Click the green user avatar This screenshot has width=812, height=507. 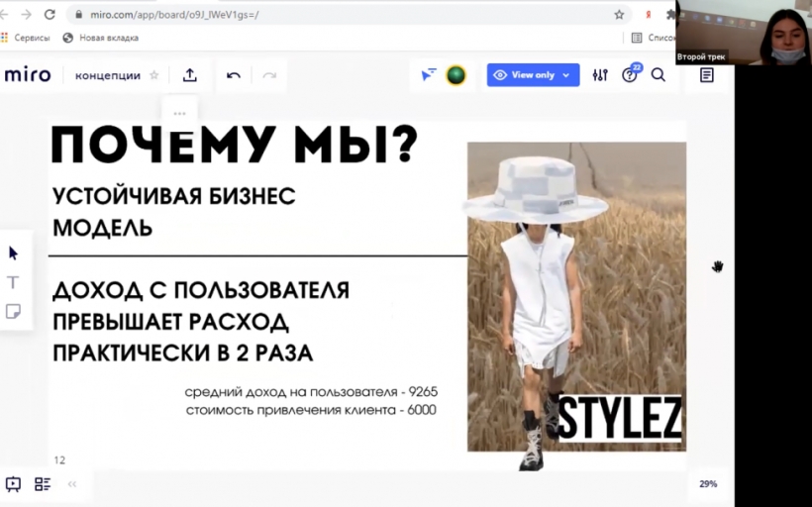point(456,75)
